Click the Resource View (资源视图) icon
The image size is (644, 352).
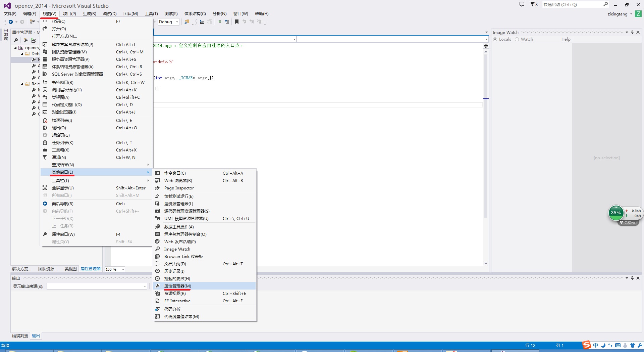coord(157,293)
